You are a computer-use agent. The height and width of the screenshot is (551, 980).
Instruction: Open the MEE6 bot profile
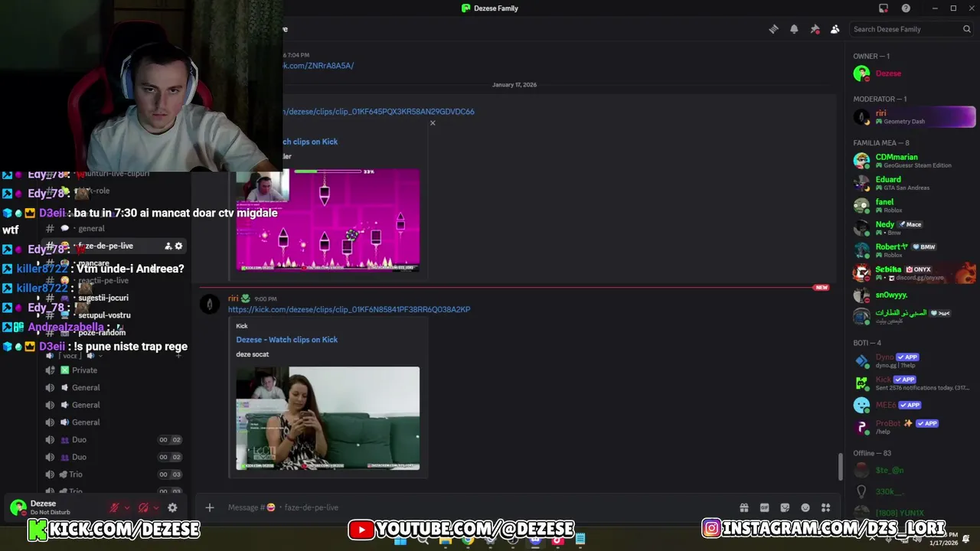[913, 405]
